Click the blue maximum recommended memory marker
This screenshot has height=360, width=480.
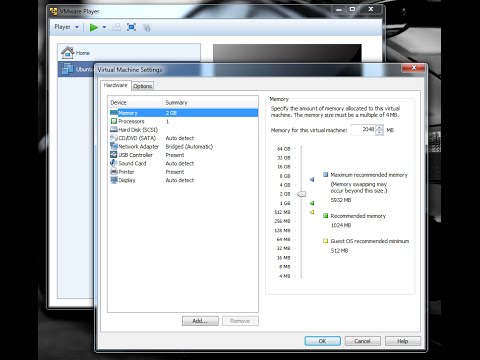312,179
